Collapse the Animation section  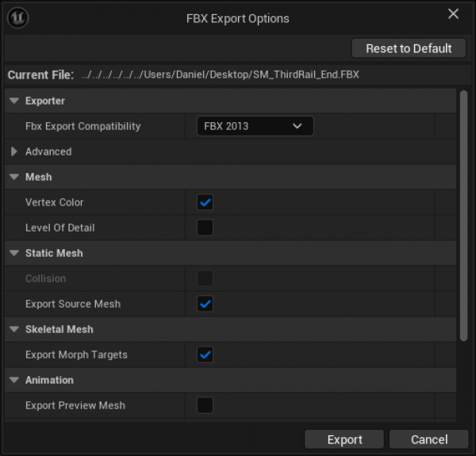point(14,380)
